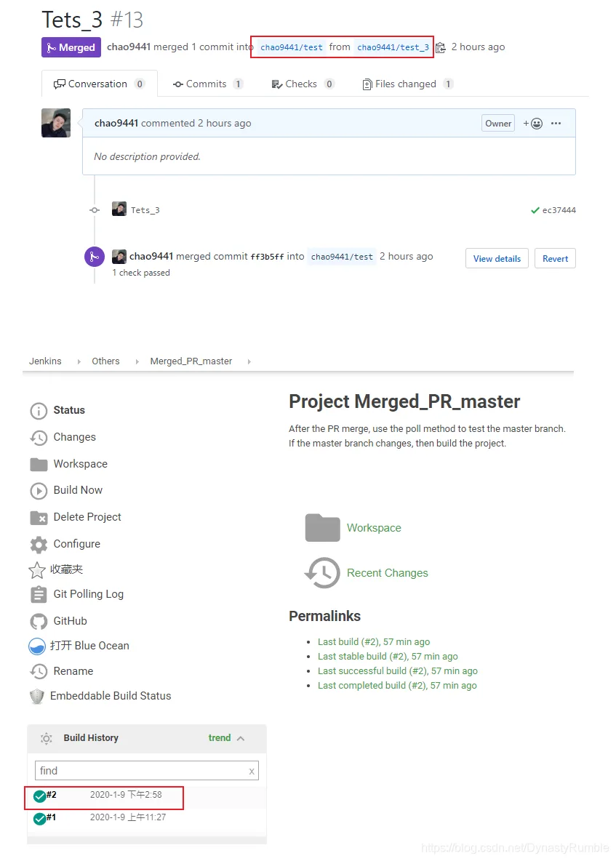The image size is (616, 861).
Task: Click the Workspace folder icon in sidebar
Action: pos(39,465)
